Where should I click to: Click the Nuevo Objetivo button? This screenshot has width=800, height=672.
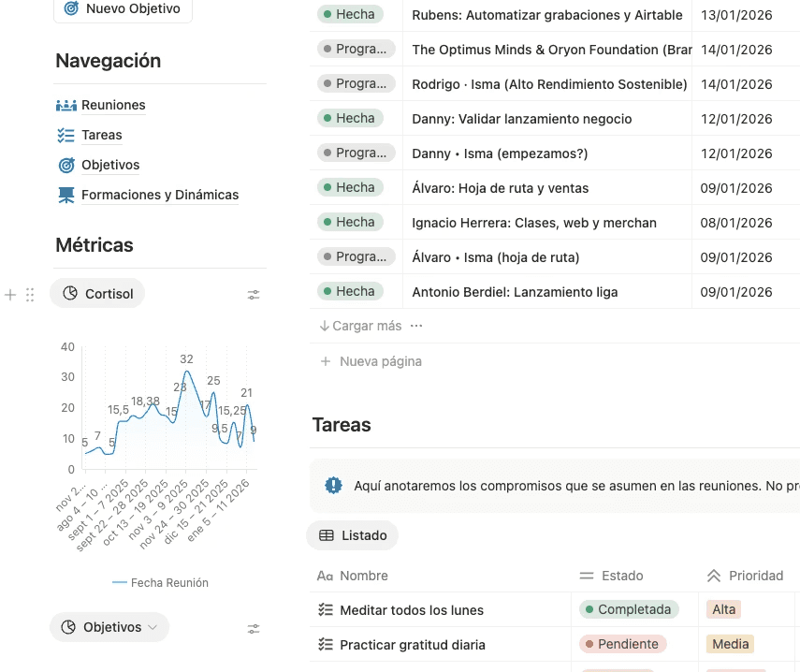click(x=123, y=8)
